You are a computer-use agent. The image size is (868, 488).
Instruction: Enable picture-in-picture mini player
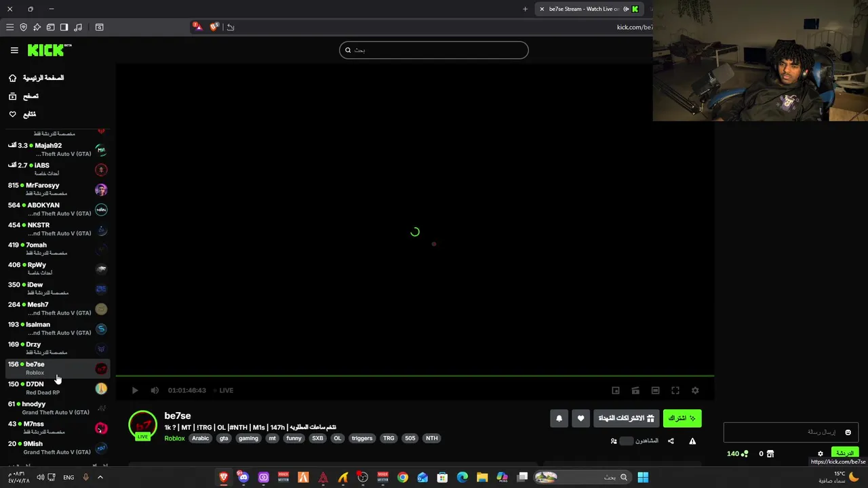point(616,390)
